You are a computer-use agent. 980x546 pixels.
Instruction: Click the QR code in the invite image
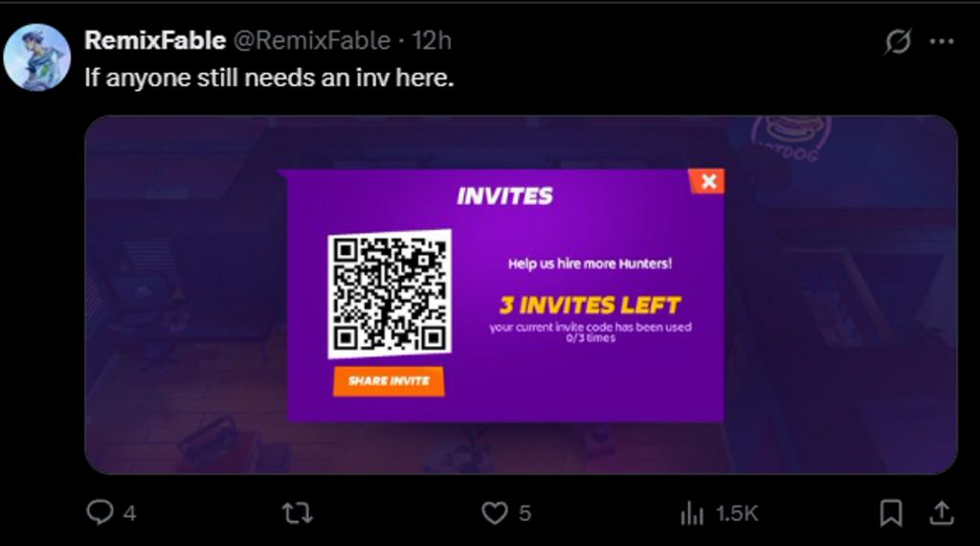point(390,294)
